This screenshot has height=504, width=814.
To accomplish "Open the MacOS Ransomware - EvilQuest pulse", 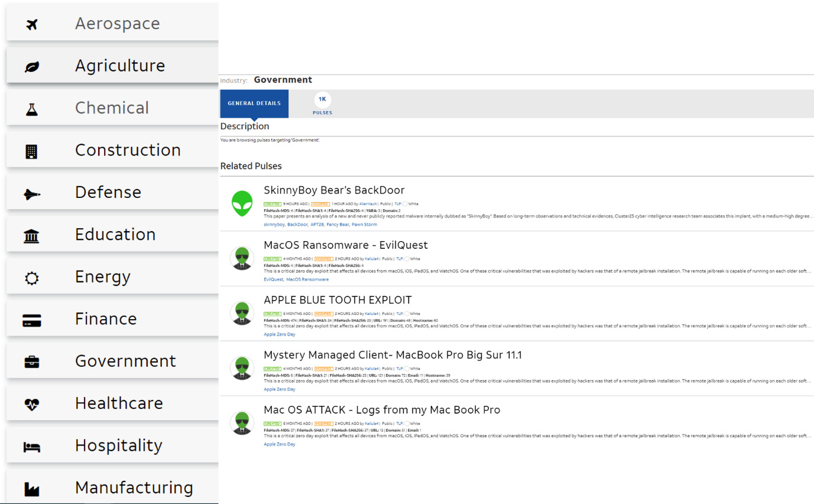I will pos(346,245).
